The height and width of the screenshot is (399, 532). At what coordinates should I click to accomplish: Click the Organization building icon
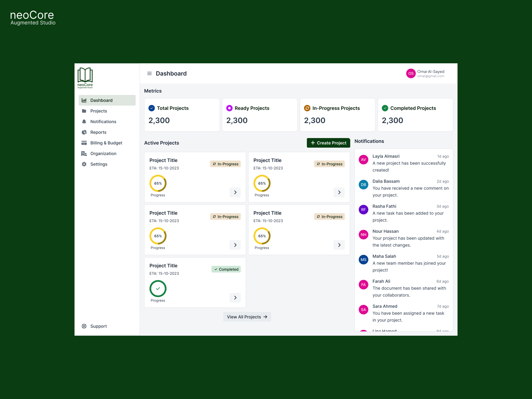pos(84,153)
